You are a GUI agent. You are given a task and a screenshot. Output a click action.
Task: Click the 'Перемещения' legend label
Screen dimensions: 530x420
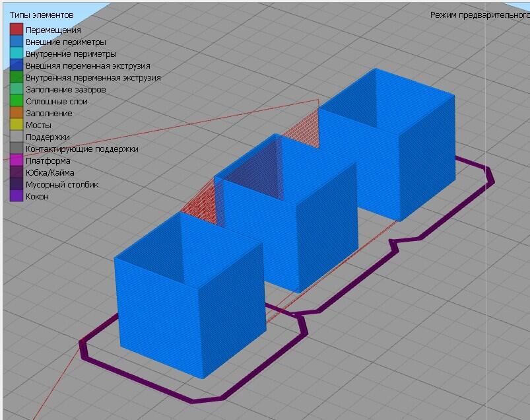click(53, 30)
